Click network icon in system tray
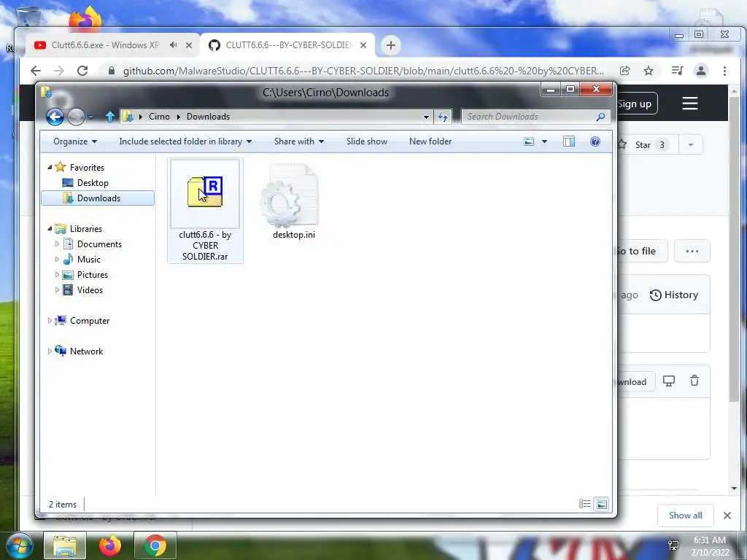 click(673, 545)
